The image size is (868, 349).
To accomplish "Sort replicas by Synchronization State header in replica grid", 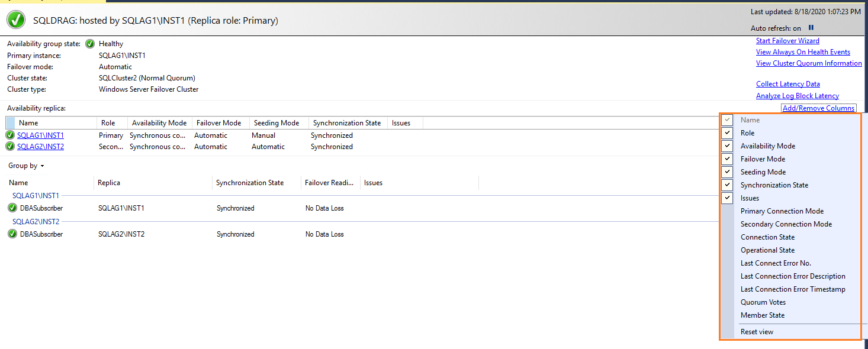I will 347,123.
